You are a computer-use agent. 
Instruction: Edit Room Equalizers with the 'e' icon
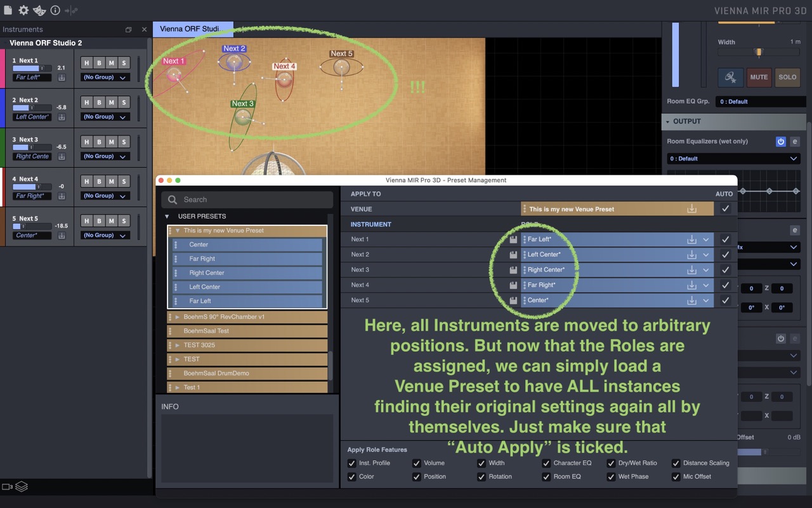click(x=794, y=142)
